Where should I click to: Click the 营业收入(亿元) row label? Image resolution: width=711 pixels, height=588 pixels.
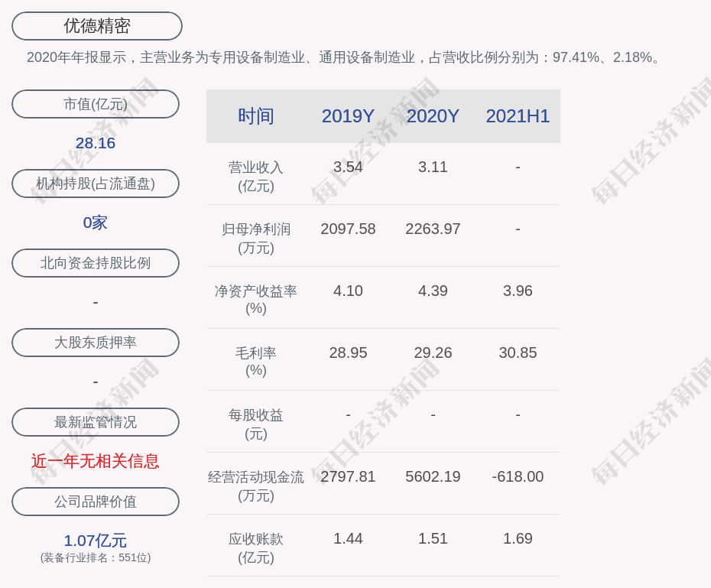pyautogui.click(x=256, y=177)
